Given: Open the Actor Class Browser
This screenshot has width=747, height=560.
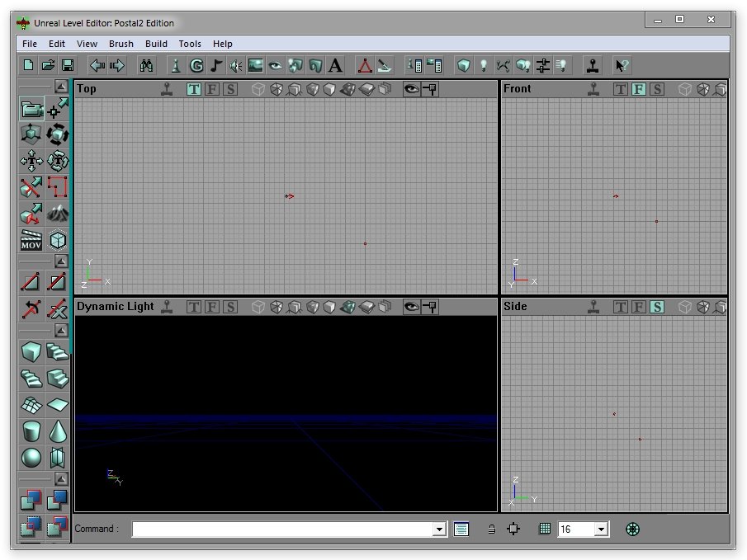Looking at the screenshot, I should pyautogui.click(x=174, y=66).
